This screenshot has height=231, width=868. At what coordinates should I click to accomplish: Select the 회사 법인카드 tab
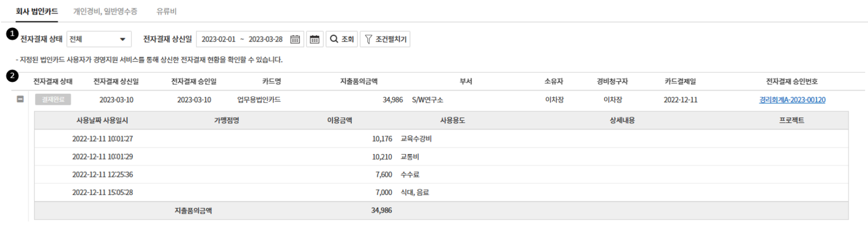[x=36, y=11]
